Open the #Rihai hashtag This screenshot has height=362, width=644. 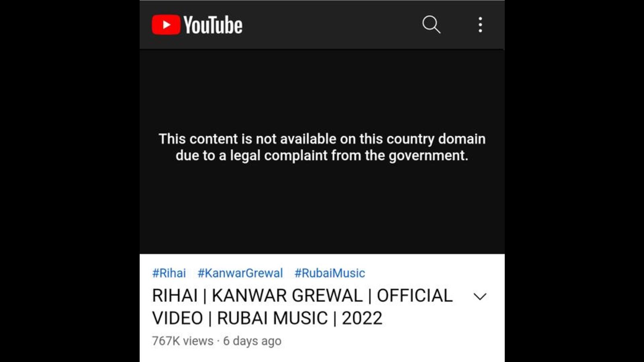coord(169,273)
